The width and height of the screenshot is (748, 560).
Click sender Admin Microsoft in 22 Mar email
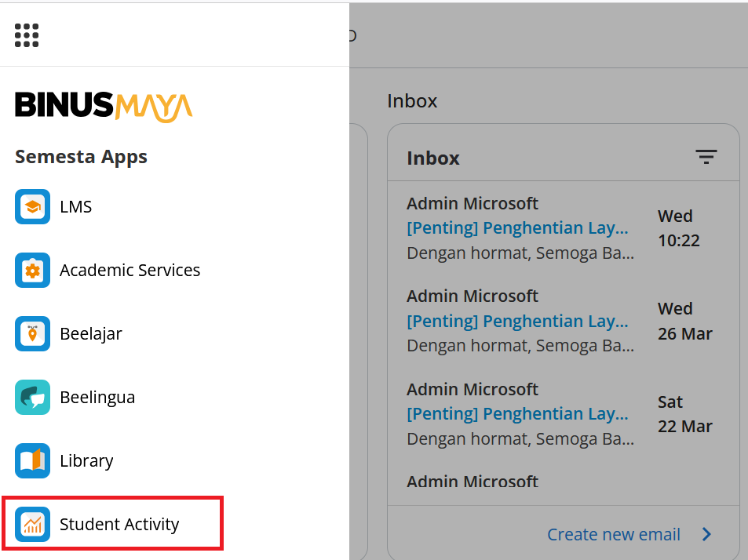click(x=473, y=389)
